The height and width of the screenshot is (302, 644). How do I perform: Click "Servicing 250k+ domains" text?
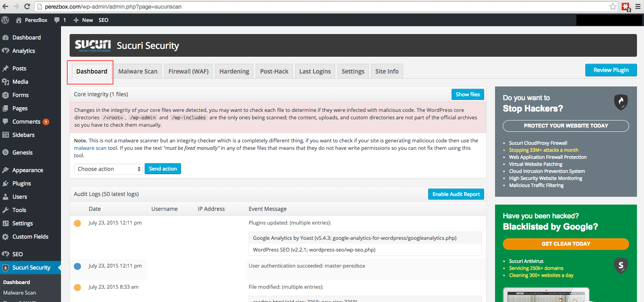point(536,268)
